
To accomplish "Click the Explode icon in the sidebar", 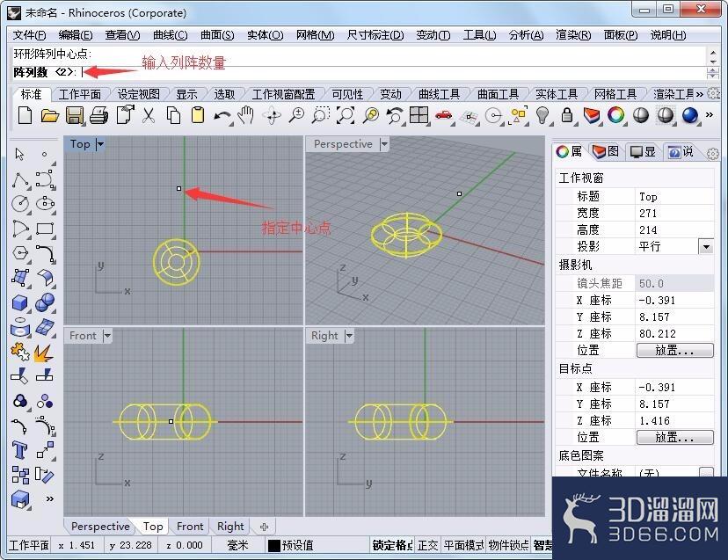I will (x=44, y=353).
